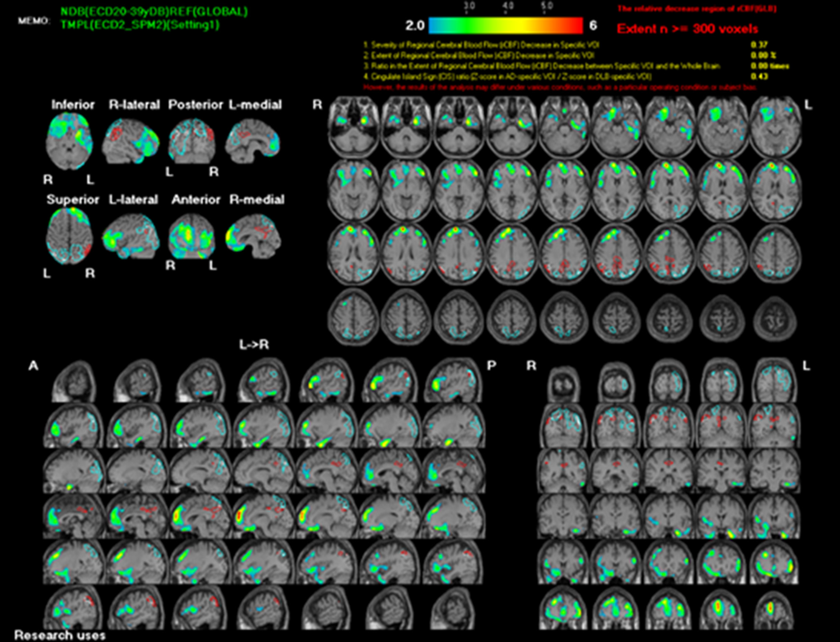Click the Z-score color scale bar
The width and height of the screenshot is (840, 642).
(x=507, y=25)
